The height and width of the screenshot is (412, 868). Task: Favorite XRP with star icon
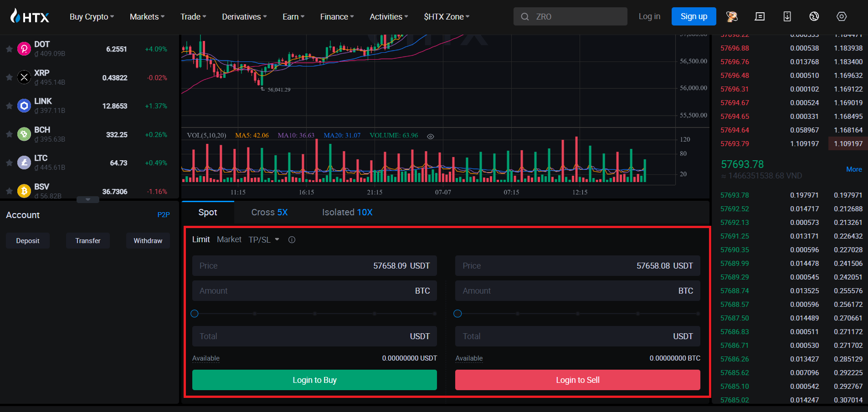[9, 77]
